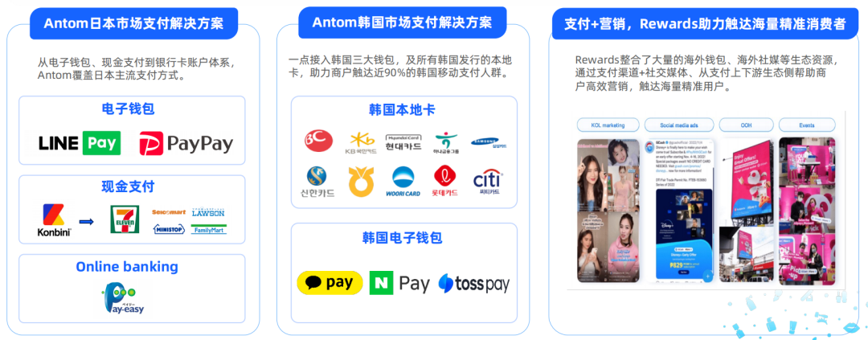Open the Events tab
The image size is (868, 340).
click(807, 125)
